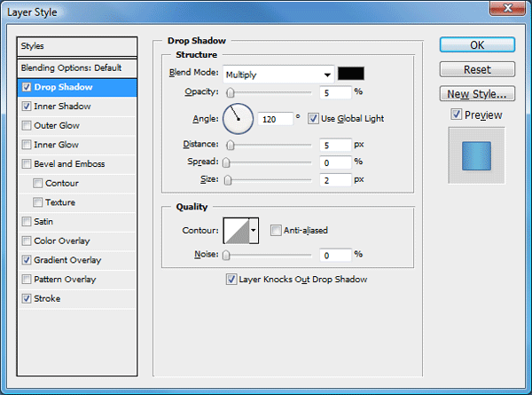532x395 pixels.
Task: Click the Opacity value field
Action: pyautogui.click(x=335, y=92)
